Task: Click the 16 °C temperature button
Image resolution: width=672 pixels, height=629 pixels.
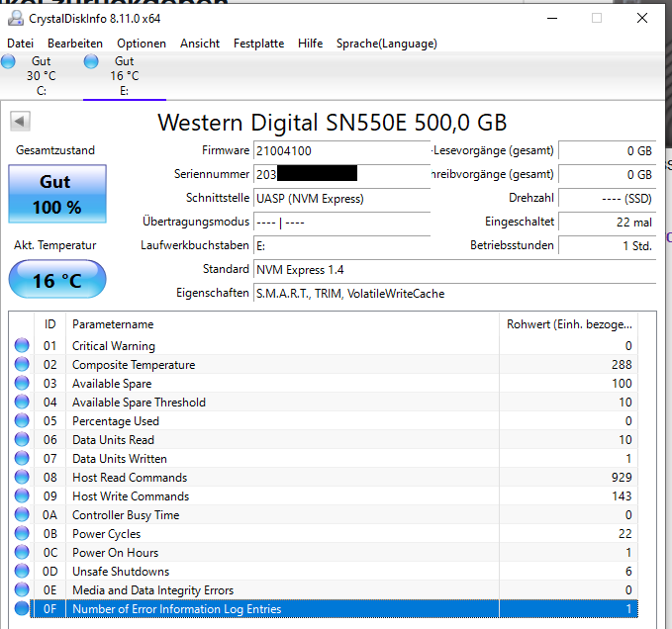Action: tap(57, 279)
